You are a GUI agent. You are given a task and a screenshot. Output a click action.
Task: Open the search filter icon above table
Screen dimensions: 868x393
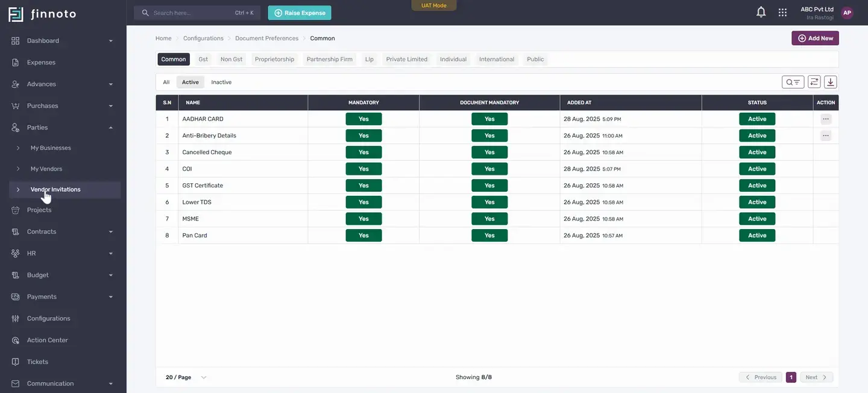point(793,82)
